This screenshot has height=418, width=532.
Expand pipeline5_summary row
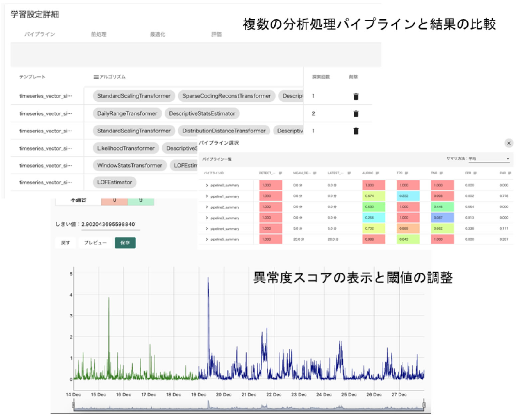tap(207, 239)
